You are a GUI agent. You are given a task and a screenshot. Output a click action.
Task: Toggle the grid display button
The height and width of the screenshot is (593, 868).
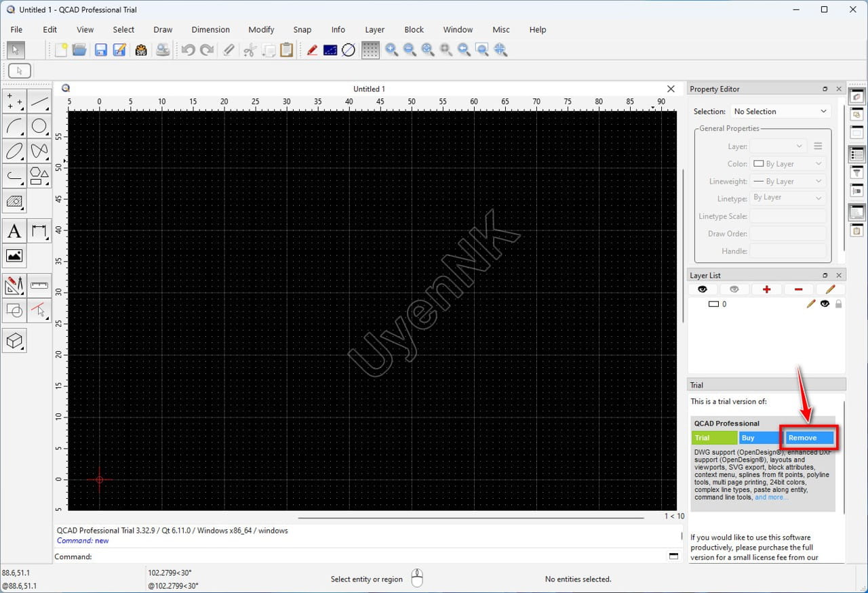point(370,49)
